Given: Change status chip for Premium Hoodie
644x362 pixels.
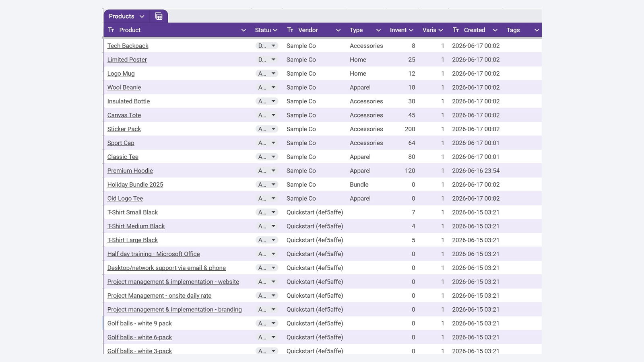Looking at the screenshot, I should pos(267,171).
